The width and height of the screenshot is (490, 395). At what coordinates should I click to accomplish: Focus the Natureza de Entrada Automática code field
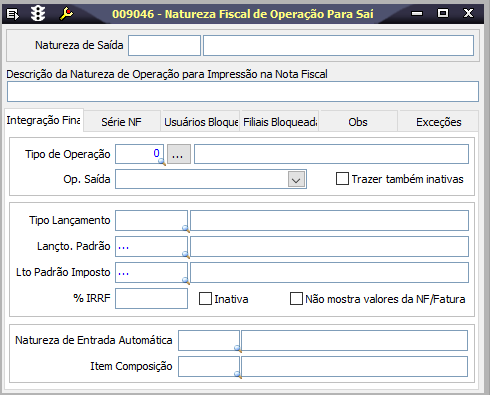tap(209, 340)
